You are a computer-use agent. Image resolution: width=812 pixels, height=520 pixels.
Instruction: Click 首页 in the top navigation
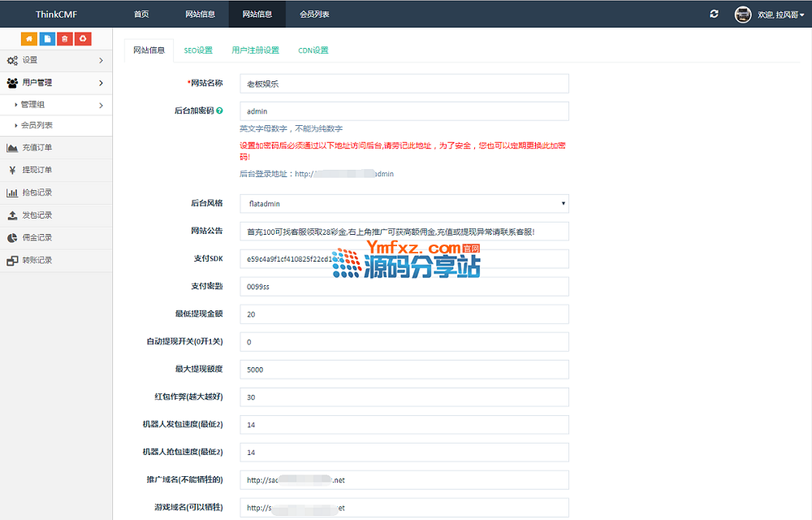point(141,14)
